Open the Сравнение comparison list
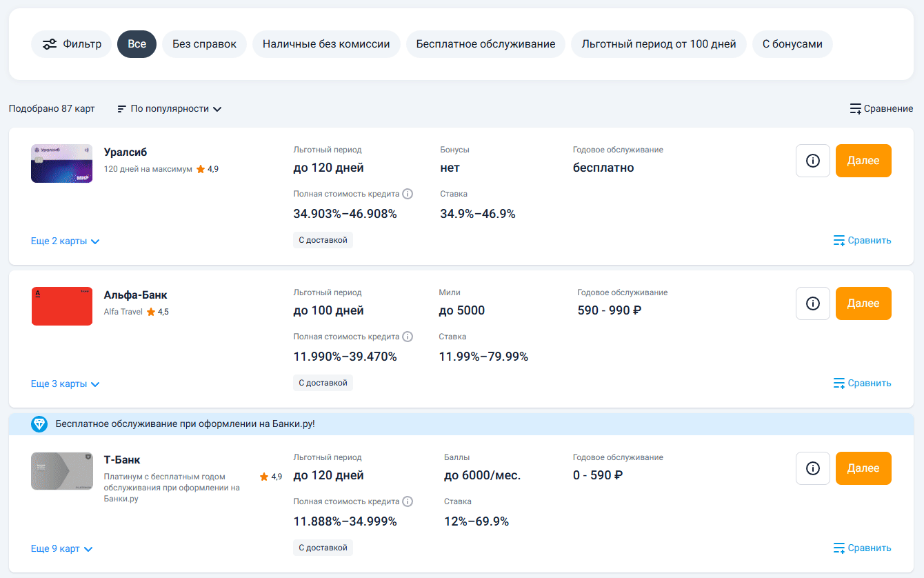 coord(881,109)
